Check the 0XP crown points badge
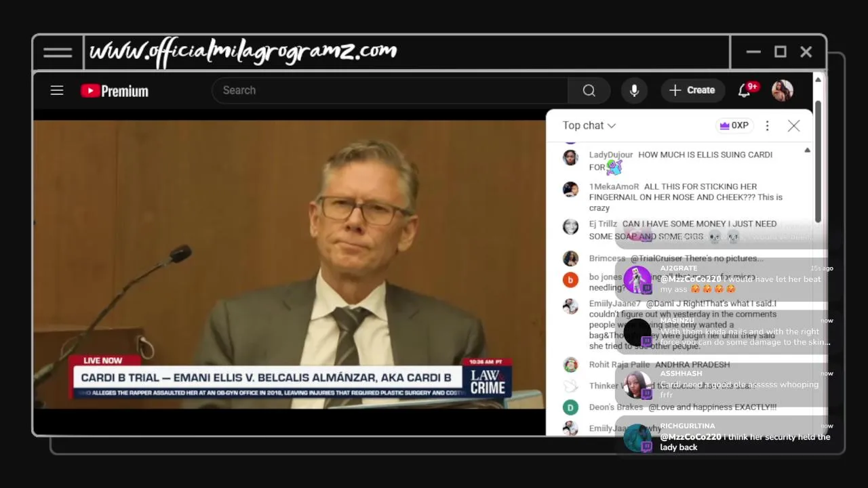 pos(734,125)
